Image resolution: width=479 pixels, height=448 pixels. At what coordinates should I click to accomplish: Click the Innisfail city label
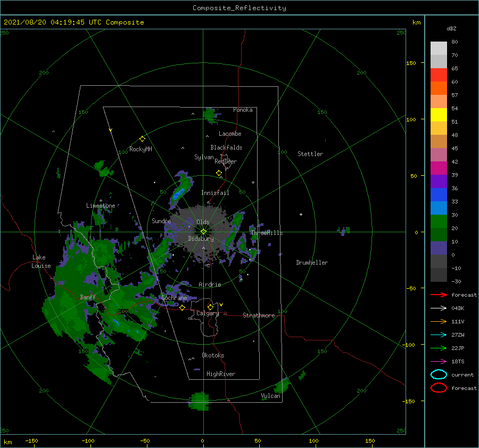pos(215,193)
